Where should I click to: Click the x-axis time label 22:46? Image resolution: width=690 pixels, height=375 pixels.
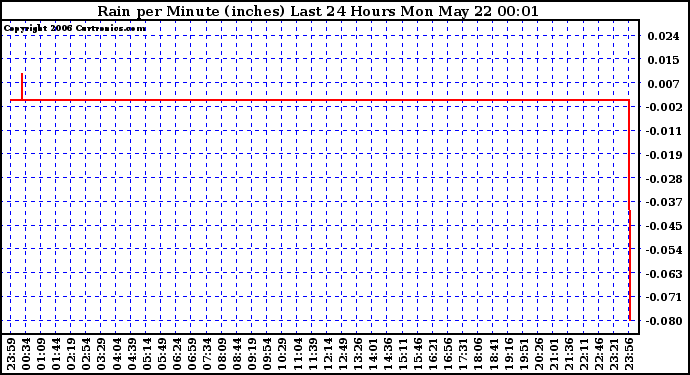click(x=599, y=355)
